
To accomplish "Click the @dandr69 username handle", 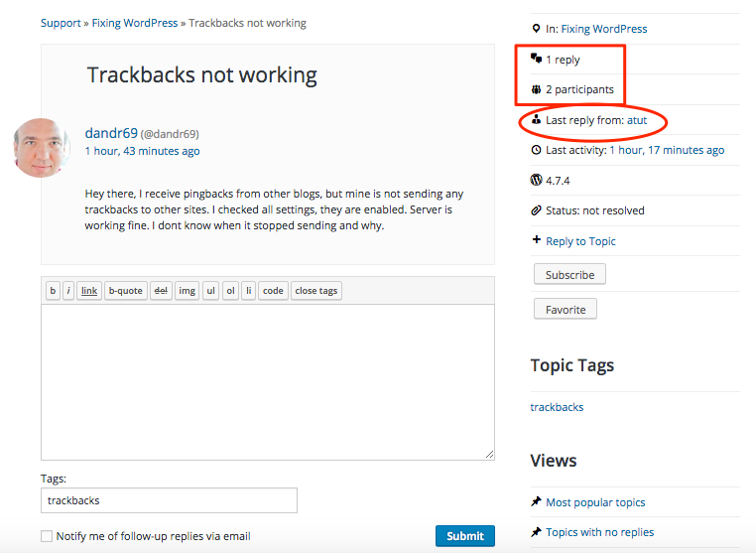I will (170, 134).
